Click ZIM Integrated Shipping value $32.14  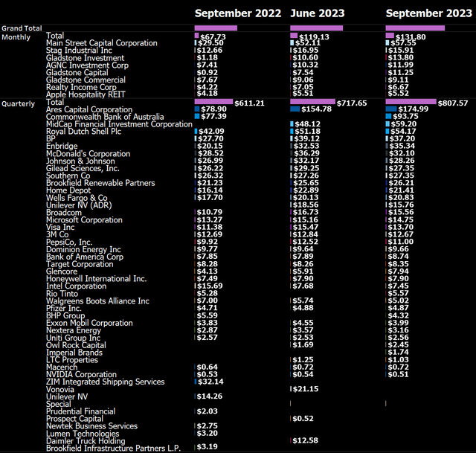210,382
